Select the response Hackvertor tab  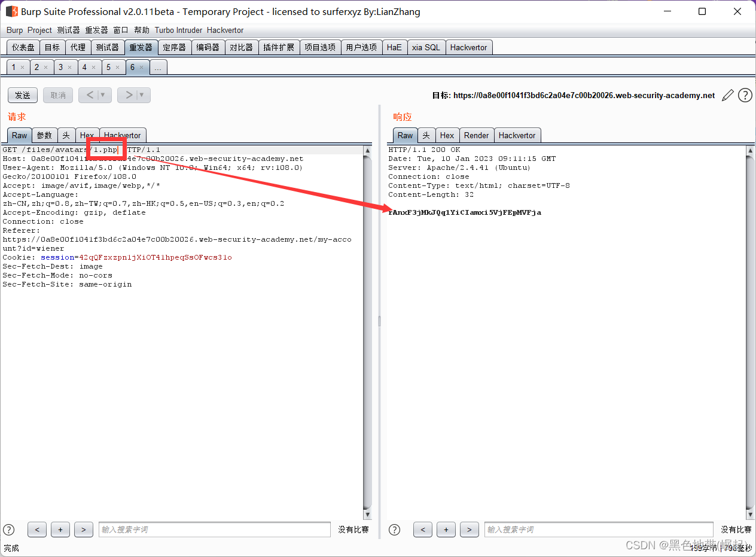click(517, 135)
